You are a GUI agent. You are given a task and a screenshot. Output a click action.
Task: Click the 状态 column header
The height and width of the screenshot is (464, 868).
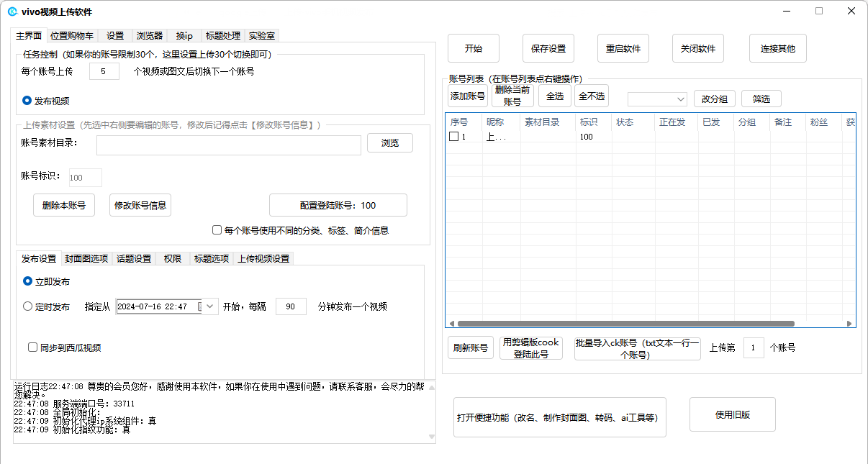pyautogui.click(x=633, y=122)
